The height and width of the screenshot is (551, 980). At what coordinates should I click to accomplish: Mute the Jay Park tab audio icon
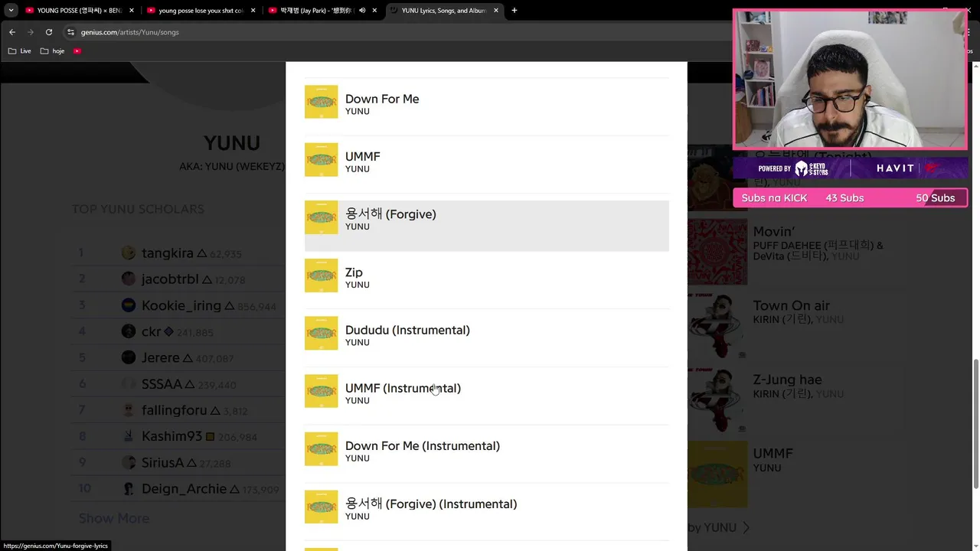pos(362,11)
